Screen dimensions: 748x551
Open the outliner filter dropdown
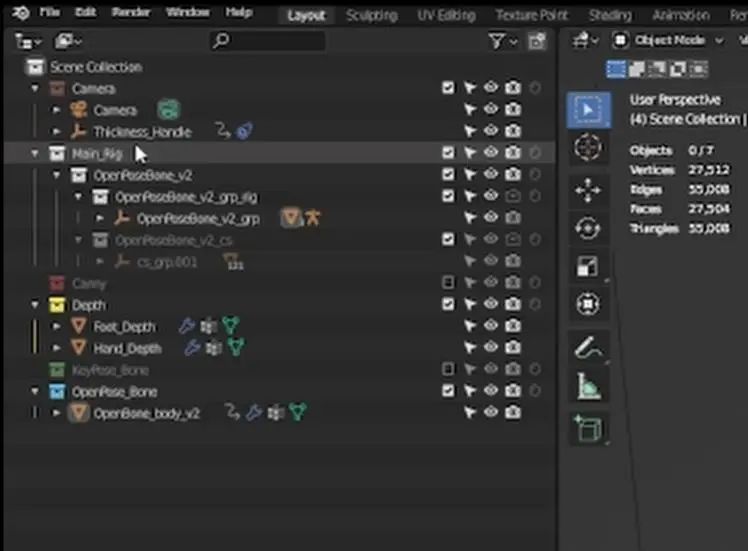click(502, 42)
